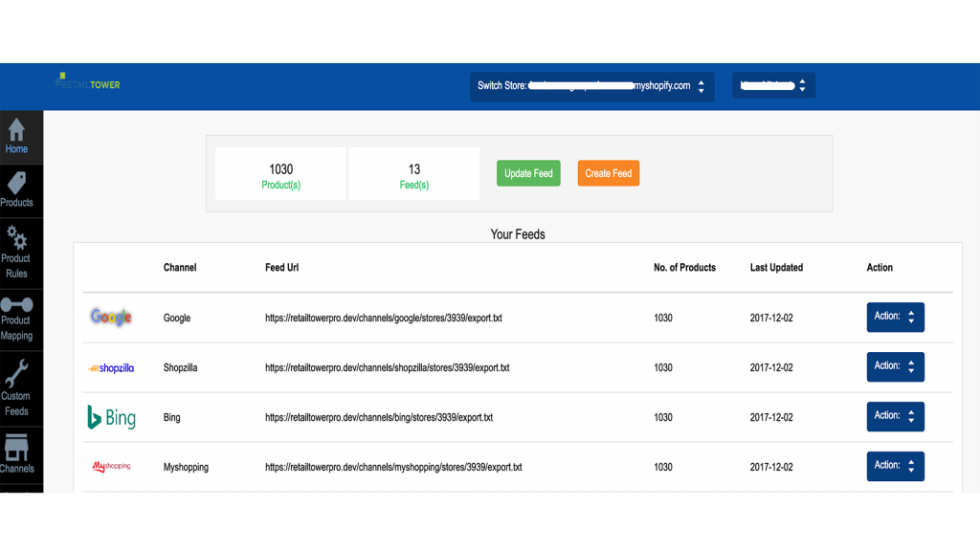This screenshot has width=980, height=551.
Task: Click No. of Products column header
Action: 684,268
